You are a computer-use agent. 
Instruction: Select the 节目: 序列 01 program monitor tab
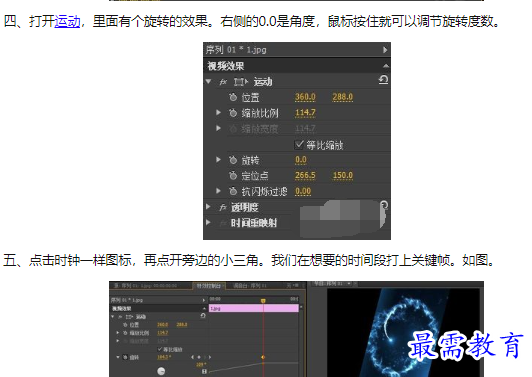click(328, 283)
